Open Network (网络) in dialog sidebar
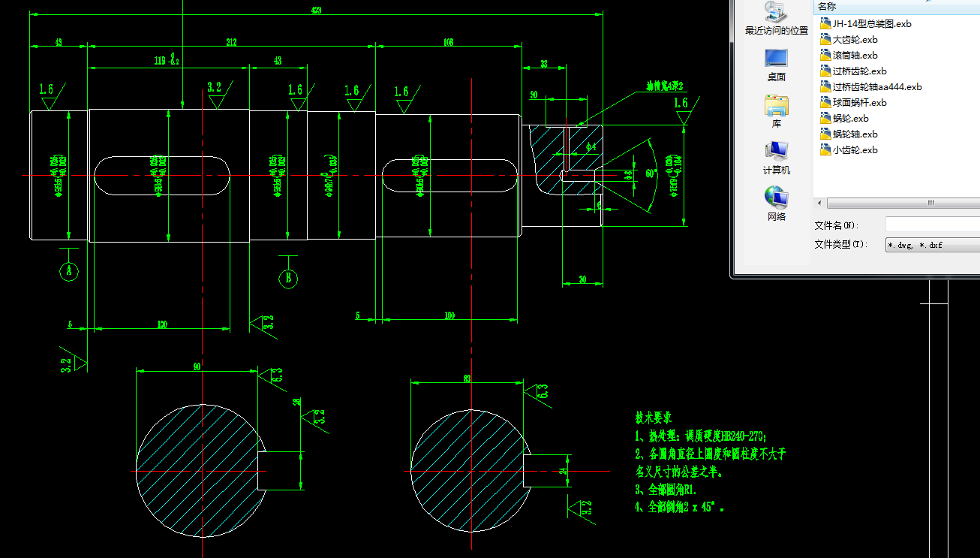Viewport: 980px width, 558px height. point(776,205)
